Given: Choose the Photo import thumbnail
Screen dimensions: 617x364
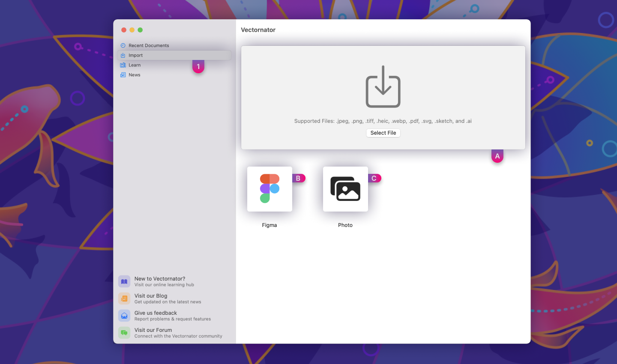Looking at the screenshot, I should point(345,189).
